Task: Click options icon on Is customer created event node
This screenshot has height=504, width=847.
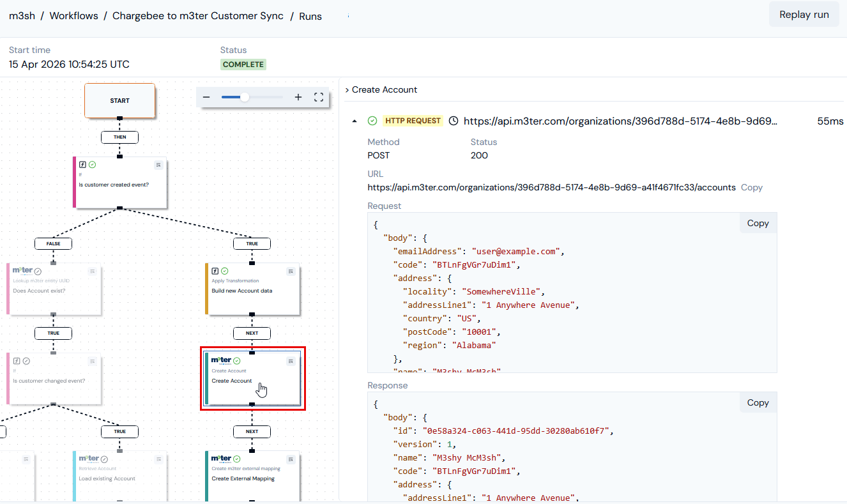Action: point(158,165)
